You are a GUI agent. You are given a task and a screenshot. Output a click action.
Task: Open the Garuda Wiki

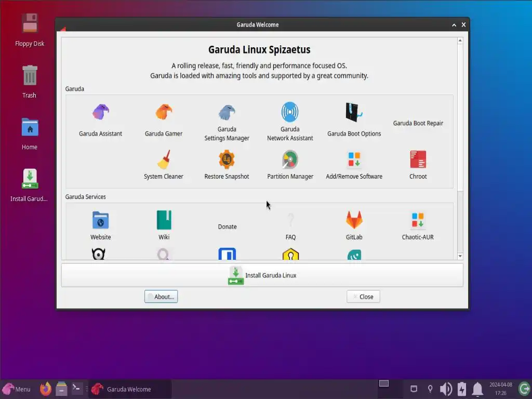pos(164,225)
